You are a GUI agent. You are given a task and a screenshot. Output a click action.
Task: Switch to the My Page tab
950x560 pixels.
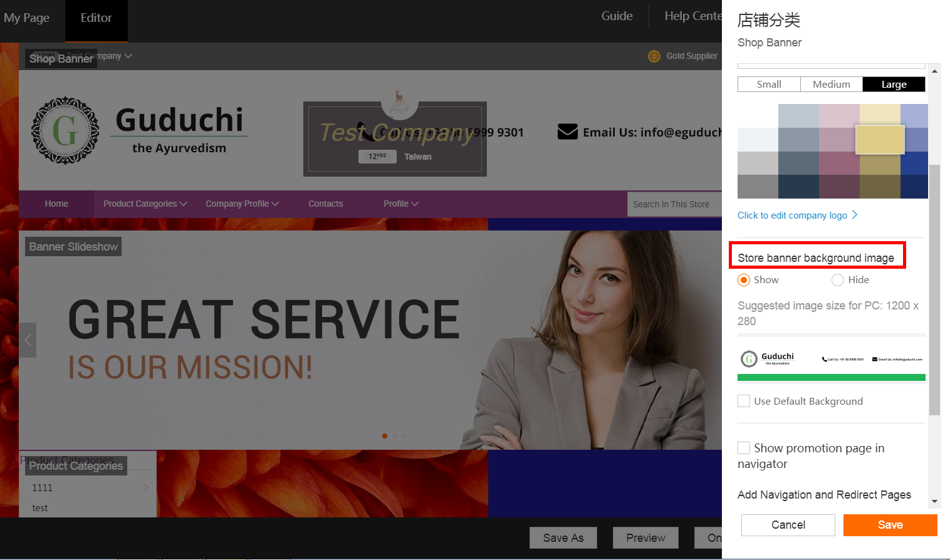[26, 18]
